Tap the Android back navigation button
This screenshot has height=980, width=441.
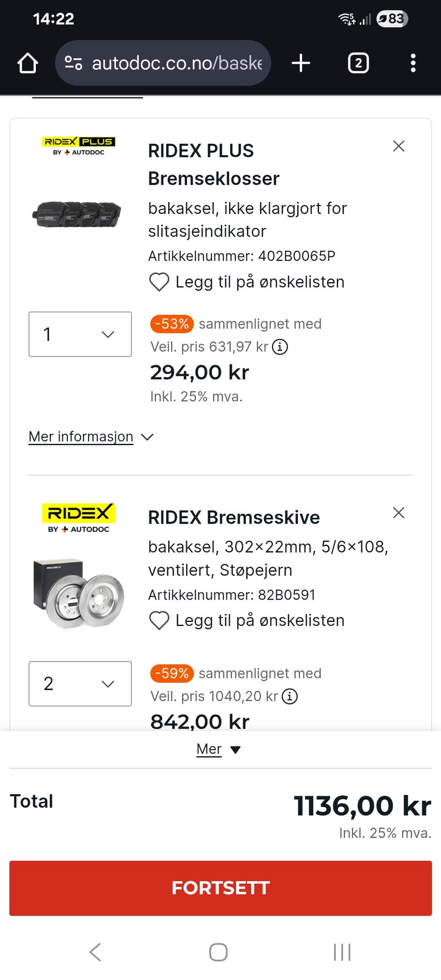(x=95, y=952)
